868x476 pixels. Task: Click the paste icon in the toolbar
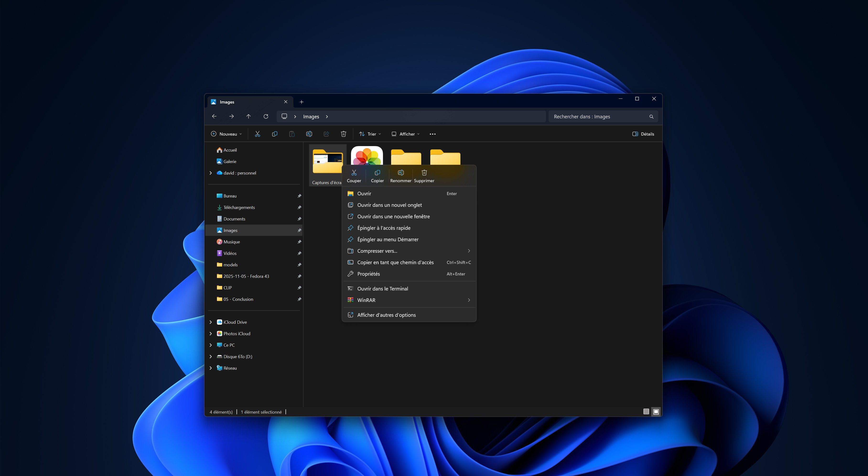pos(292,133)
